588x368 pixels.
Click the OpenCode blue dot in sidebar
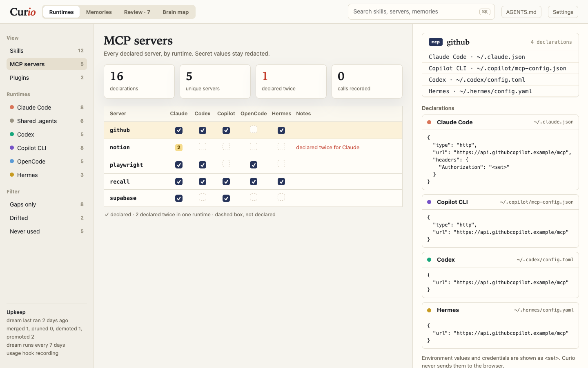12,162
